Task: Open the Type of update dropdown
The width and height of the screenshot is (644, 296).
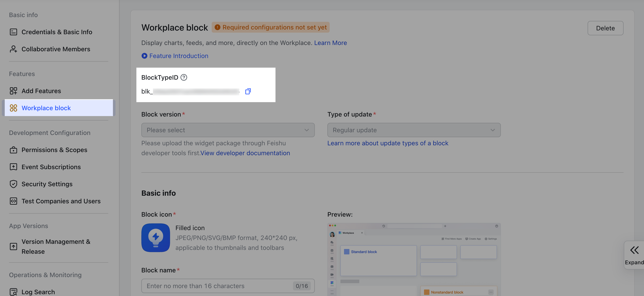Action: (x=414, y=130)
